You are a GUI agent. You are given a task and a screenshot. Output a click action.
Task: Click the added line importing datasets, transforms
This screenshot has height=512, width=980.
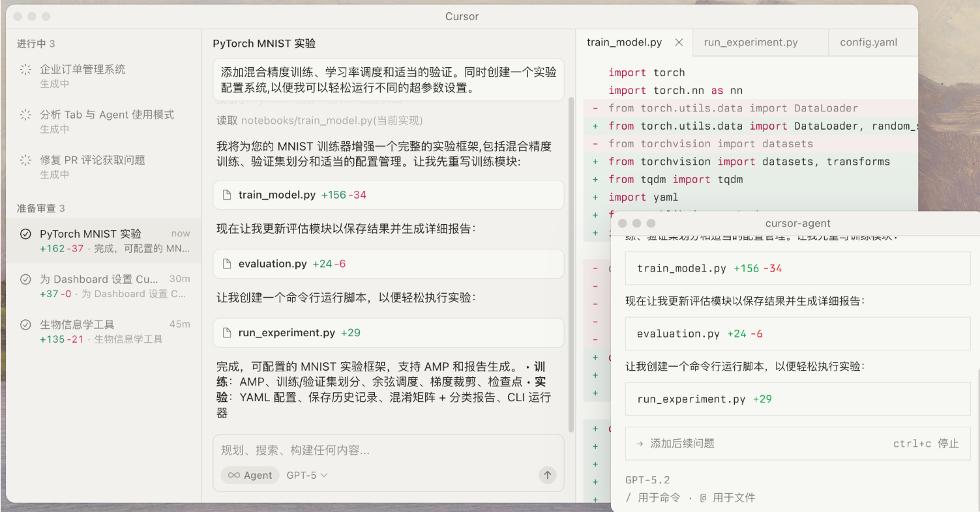(749, 162)
